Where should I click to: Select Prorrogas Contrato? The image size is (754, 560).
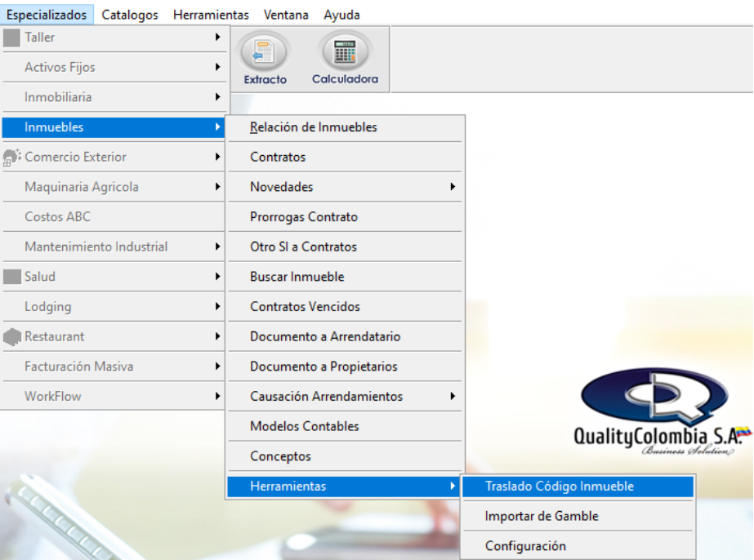(345, 217)
